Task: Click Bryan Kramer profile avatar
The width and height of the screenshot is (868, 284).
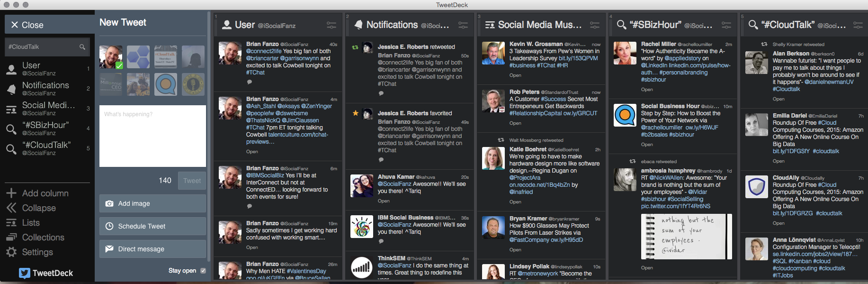Action: [x=493, y=228]
